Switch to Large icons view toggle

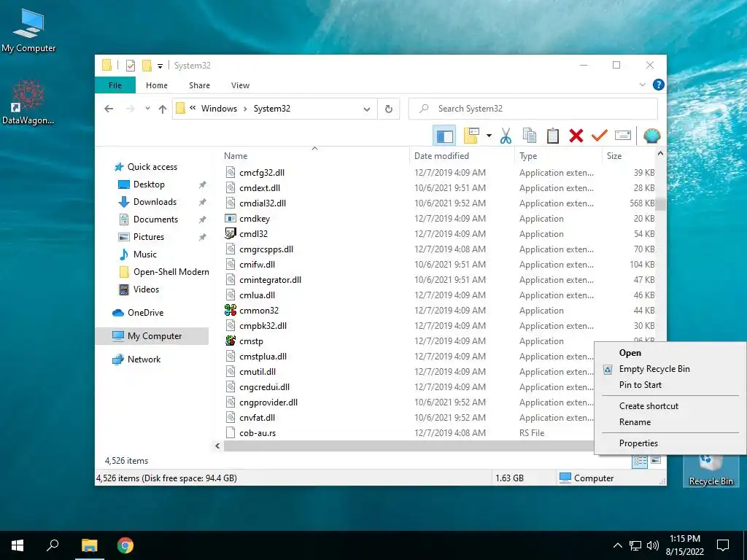click(x=656, y=461)
